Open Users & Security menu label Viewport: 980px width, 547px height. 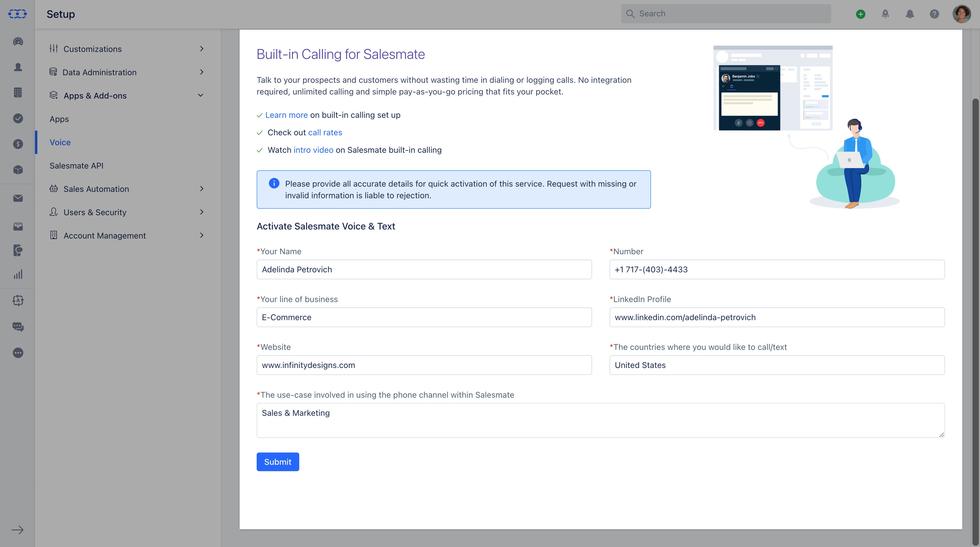click(95, 212)
